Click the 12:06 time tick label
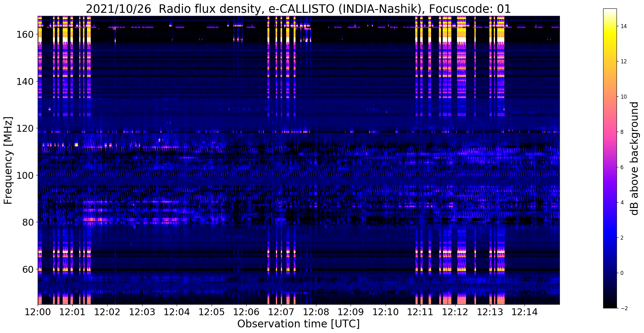 pyautogui.click(x=247, y=311)
